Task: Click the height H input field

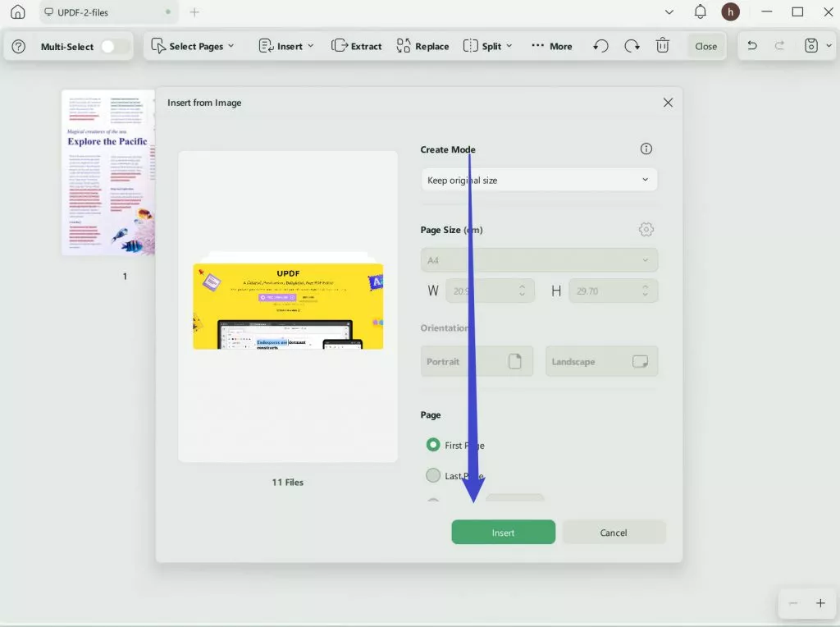Action: pos(614,291)
